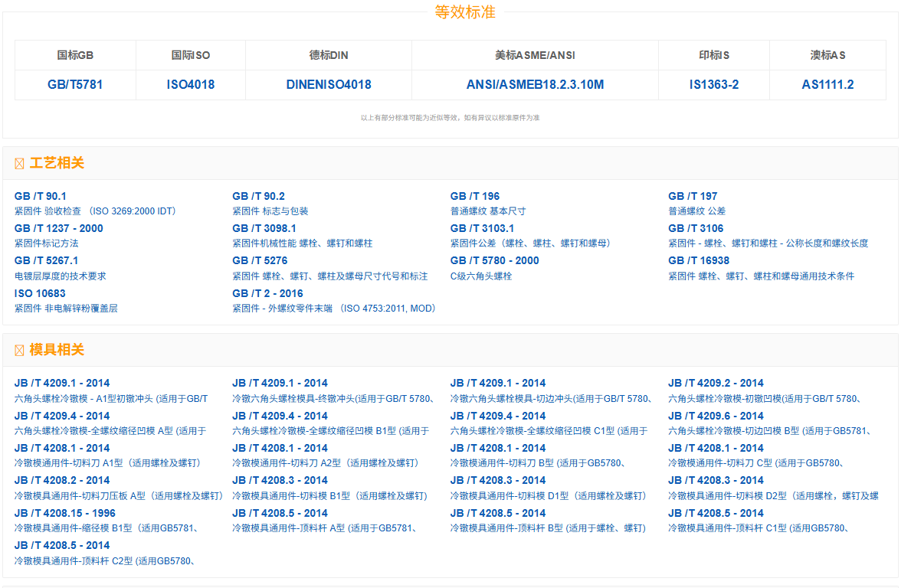Click the icon beside 工艺相关 heading
Image resolution: width=911 pixels, height=588 pixels.
coord(19,164)
